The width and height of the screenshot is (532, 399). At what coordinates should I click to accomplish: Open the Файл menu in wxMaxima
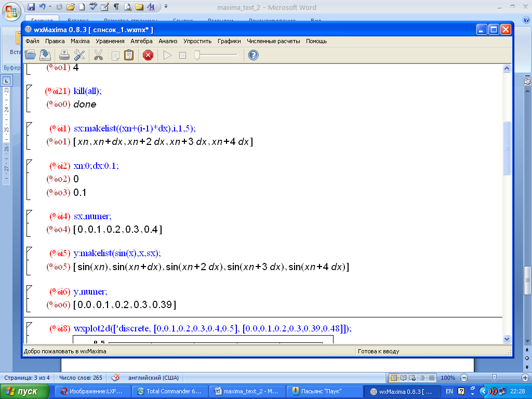tap(32, 41)
